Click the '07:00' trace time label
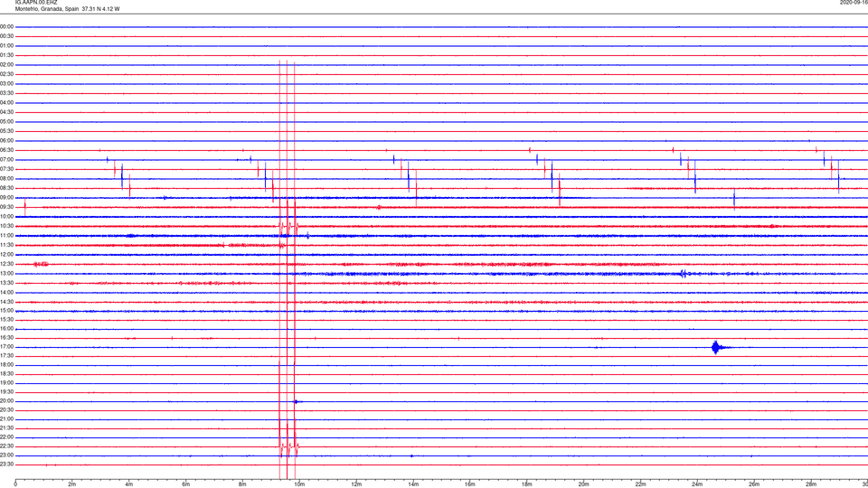Viewport: 868px width, 488px height. click(x=6, y=159)
